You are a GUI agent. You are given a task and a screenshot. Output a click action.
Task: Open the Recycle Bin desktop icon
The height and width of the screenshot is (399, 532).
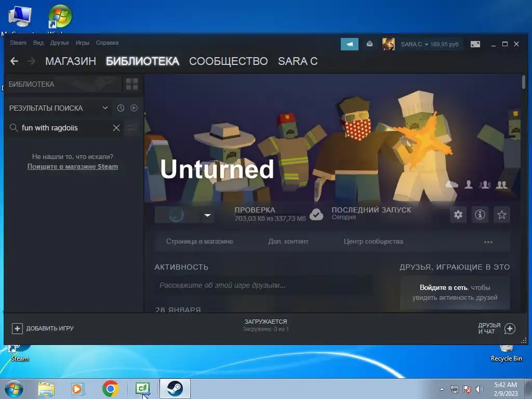(507, 353)
